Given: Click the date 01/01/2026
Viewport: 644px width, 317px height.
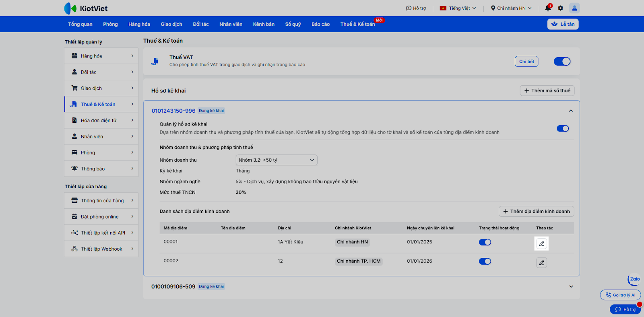Looking at the screenshot, I should [419, 261].
